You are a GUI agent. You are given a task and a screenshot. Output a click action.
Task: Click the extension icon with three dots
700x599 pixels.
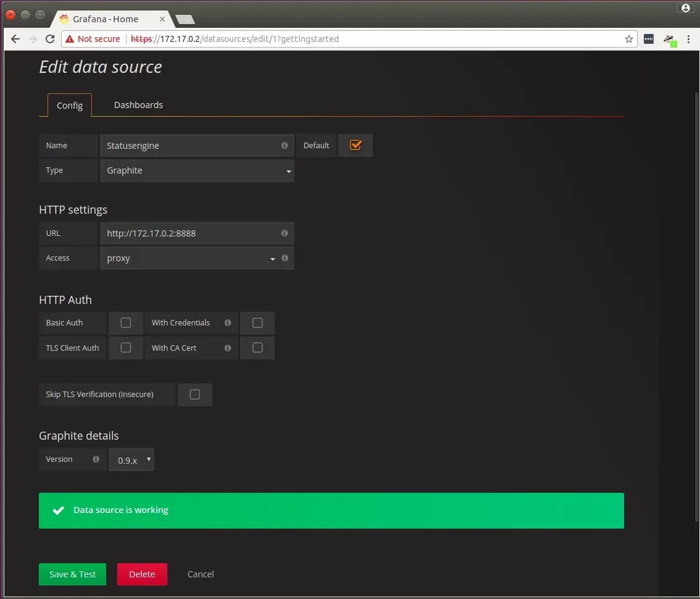(x=649, y=39)
